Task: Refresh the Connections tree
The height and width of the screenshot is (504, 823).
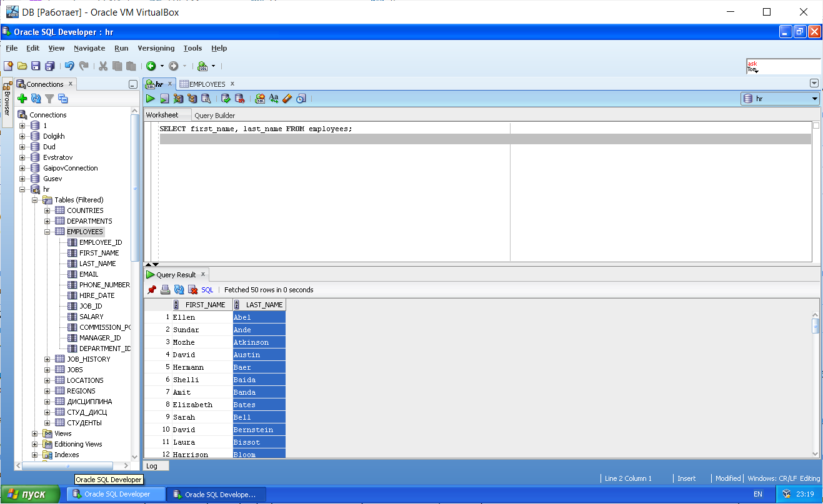Action: [x=36, y=99]
